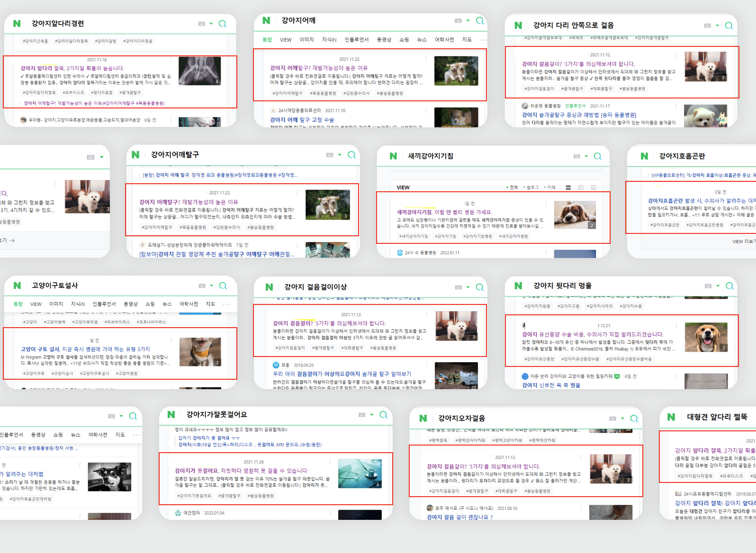756x553 pixels.
Task: Open '강아지 유선종양 수술 비용' post link
Action: tap(593, 334)
